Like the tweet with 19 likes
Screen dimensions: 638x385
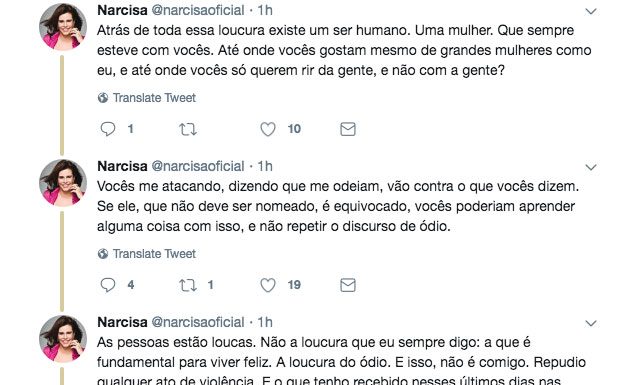(268, 285)
